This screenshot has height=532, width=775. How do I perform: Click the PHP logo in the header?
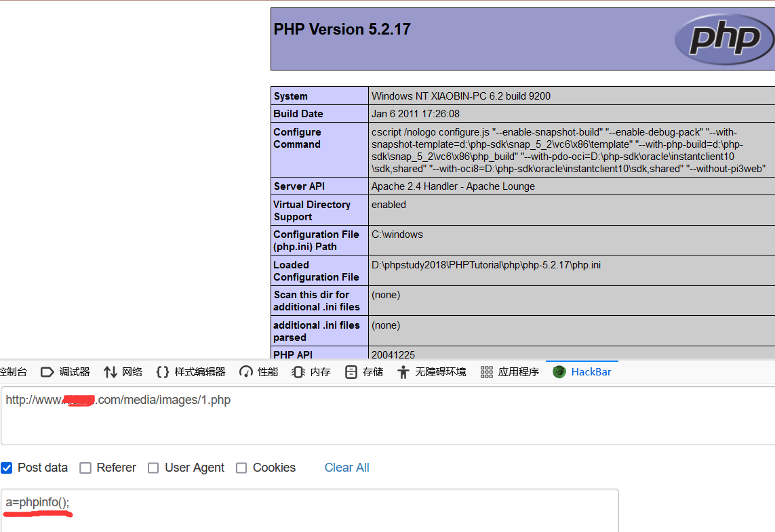(x=724, y=39)
